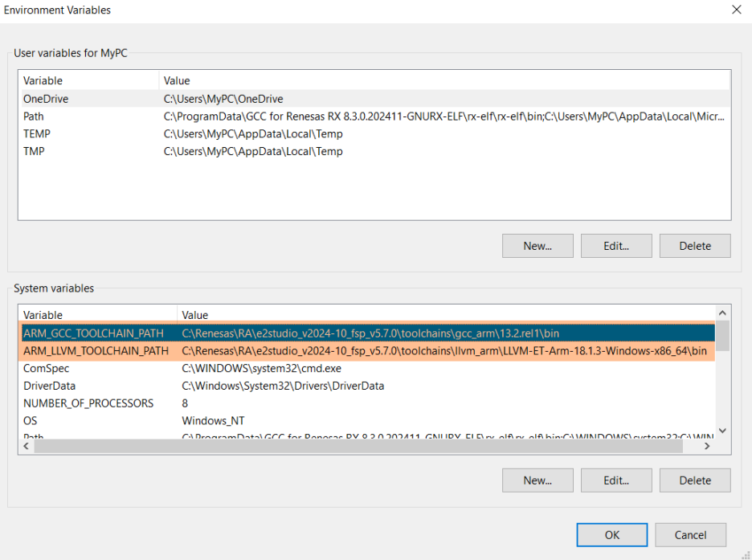752x560 pixels.
Task: Click the horizontal scrollbar right arrow
Action: pyautogui.click(x=708, y=446)
